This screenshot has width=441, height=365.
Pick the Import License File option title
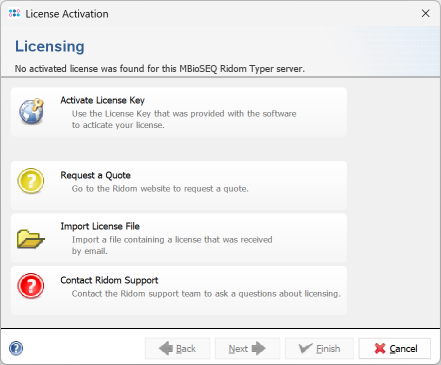[x=100, y=226]
